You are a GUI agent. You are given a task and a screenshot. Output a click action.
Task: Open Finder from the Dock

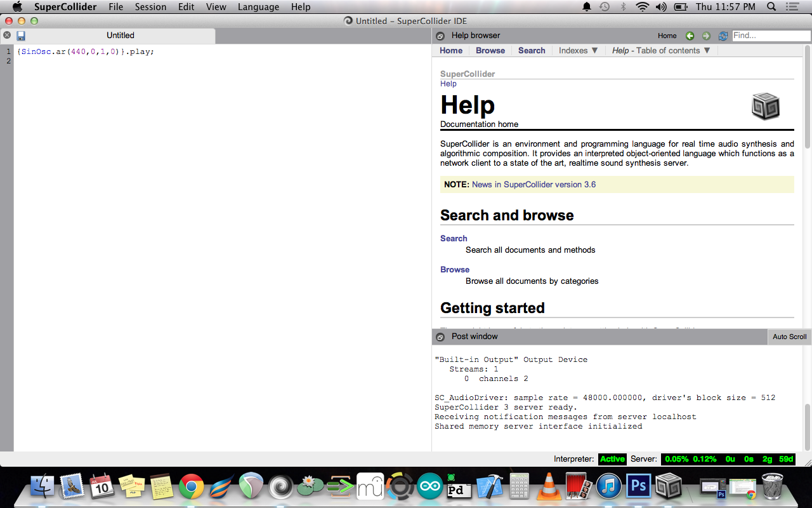point(43,487)
